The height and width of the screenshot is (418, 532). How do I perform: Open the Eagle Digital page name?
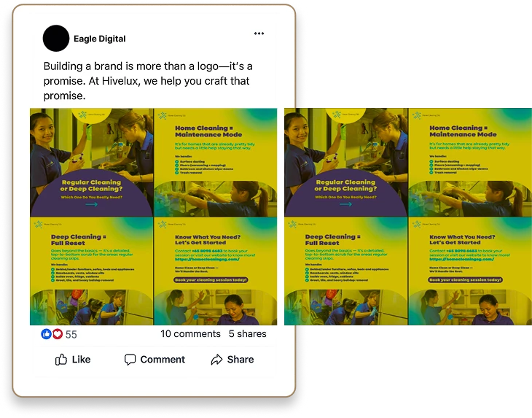99,39
